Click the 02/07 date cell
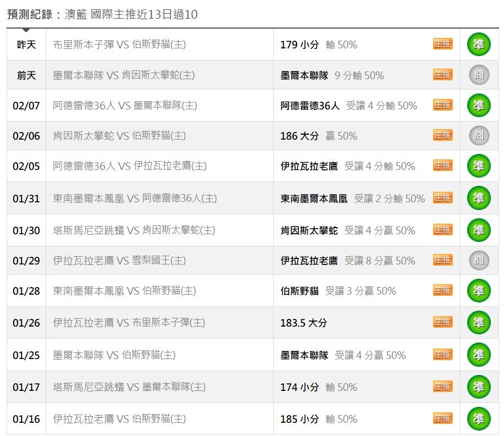This screenshot has height=436, width=504. pyautogui.click(x=26, y=106)
